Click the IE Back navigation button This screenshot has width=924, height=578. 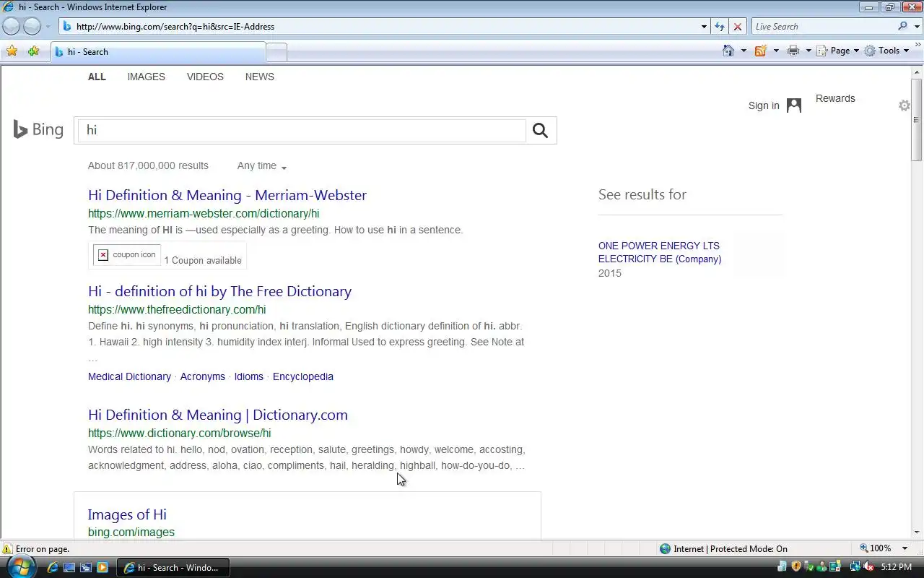(x=12, y=26)
